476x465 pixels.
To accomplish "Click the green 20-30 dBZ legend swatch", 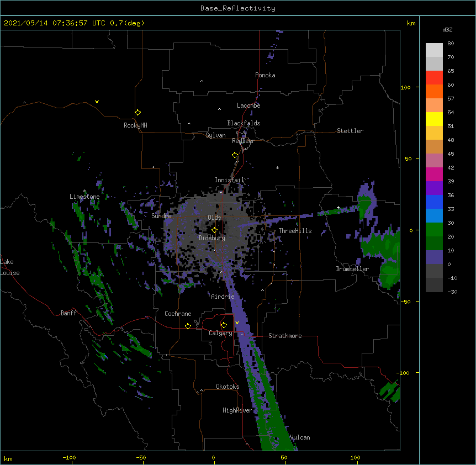I will click(x=434, y=230).
